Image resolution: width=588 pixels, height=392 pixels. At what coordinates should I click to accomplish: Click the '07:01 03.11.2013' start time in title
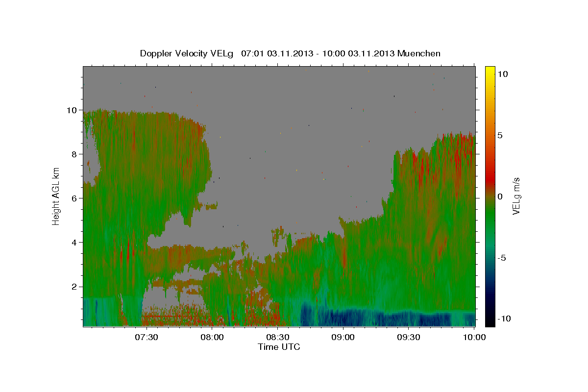tap(277, 53)
